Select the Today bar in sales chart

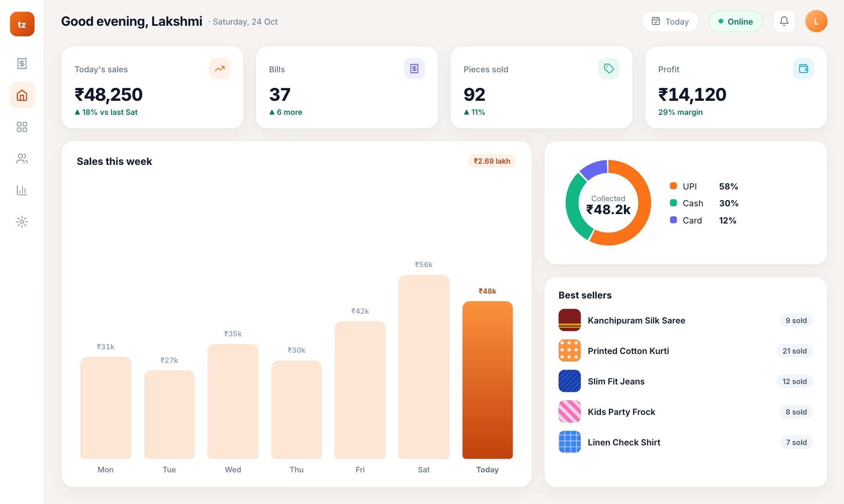[x=488, y=380]
